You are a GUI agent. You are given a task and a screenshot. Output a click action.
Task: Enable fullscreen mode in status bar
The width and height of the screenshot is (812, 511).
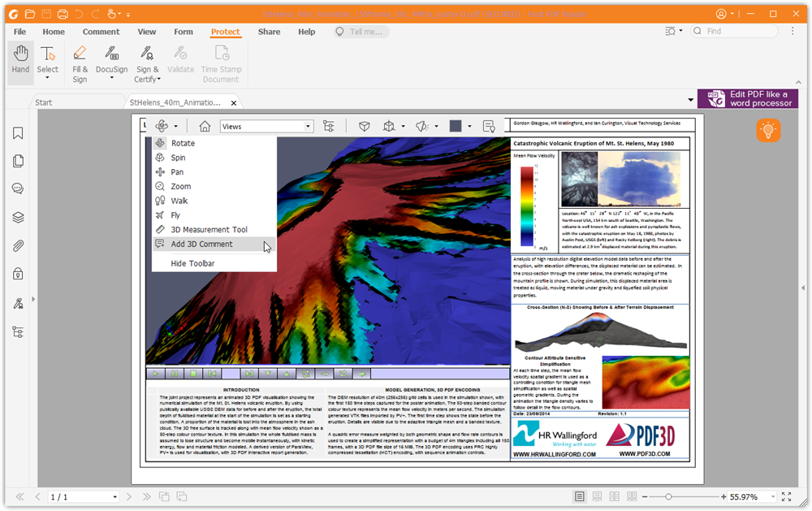pyautogui.click(x=786, y=496)
